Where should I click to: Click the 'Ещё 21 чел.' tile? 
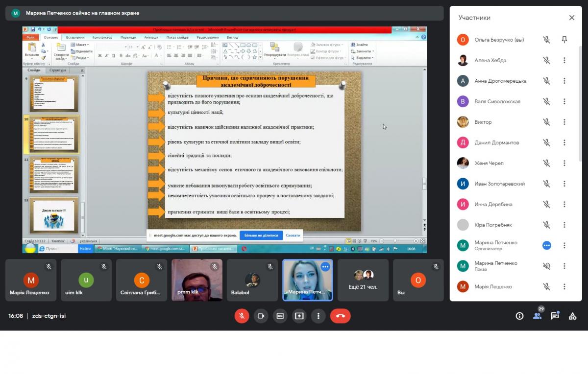coord(363,280)
